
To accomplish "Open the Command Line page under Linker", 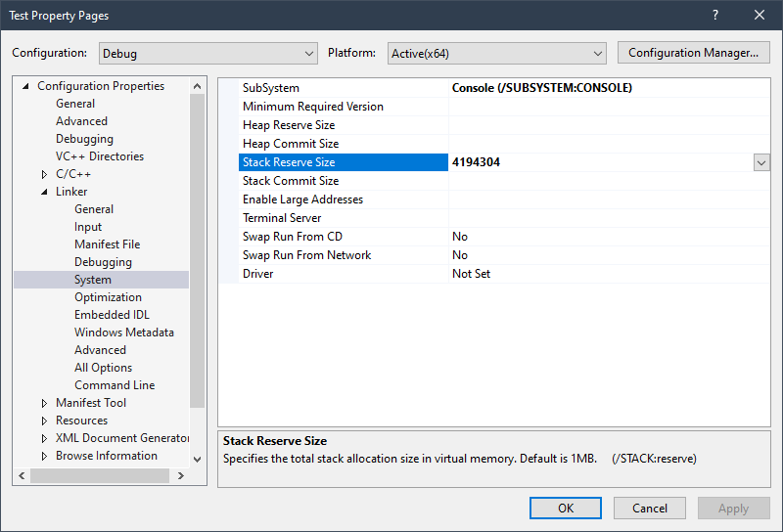I will pyautogui.click(x=114, y=385).
